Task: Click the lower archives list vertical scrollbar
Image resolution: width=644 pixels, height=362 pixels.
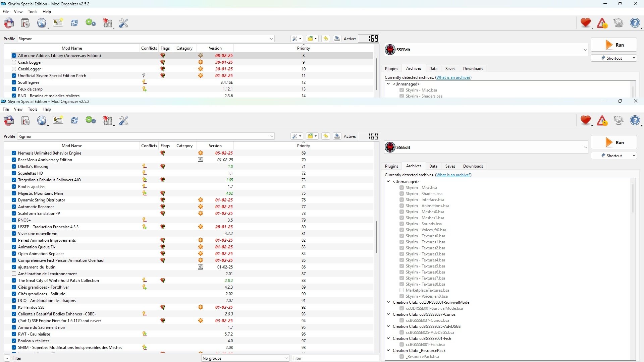Action: coord(633,198)
